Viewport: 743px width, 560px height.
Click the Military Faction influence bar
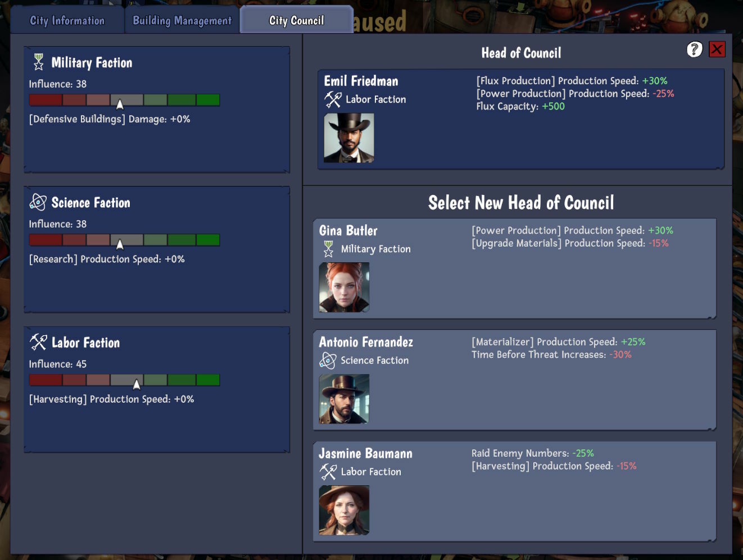click(x=124, y=100)
